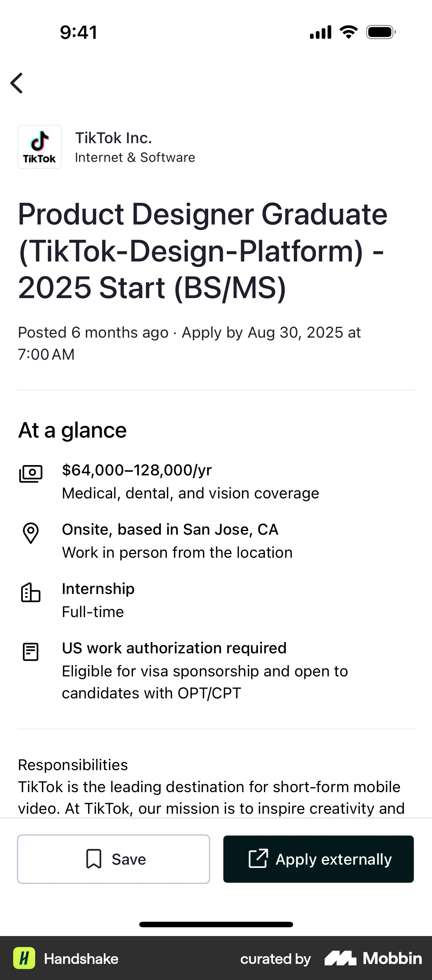
Task: Save this job with the Save button
Action: (x=114, y=859)
